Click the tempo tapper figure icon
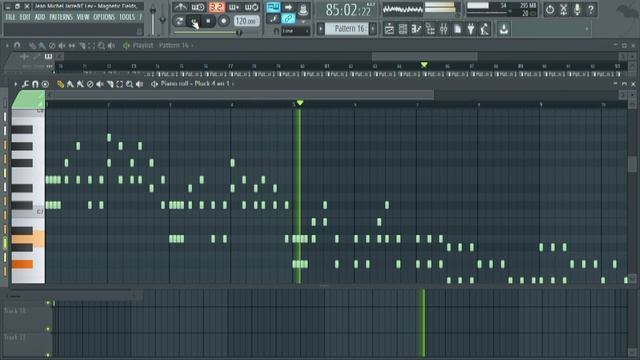640x360 pixels. [484, 29]
